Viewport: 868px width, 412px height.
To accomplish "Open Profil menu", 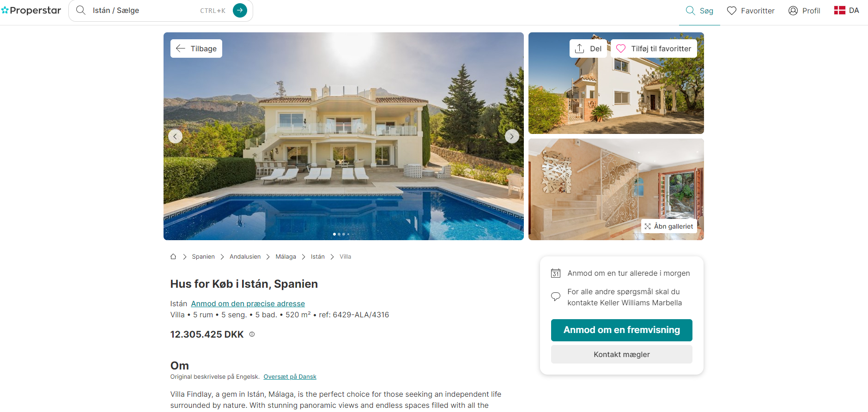I will pos(804,11).
